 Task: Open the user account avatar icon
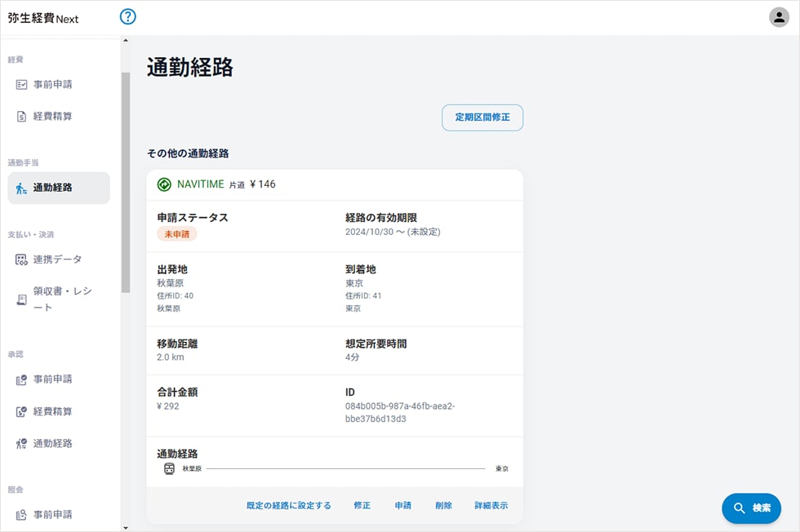779,17
